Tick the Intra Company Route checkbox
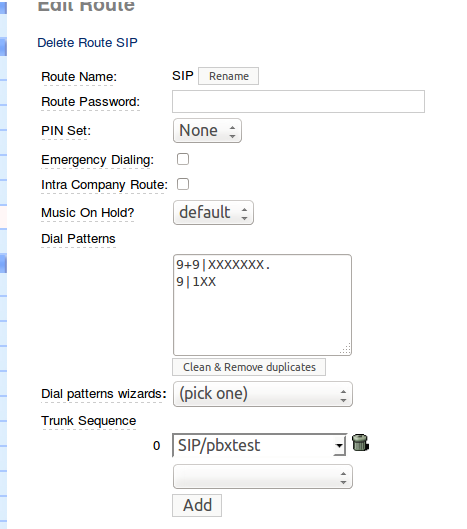Screen dimensions: 467x529 [x=183, y=184]
